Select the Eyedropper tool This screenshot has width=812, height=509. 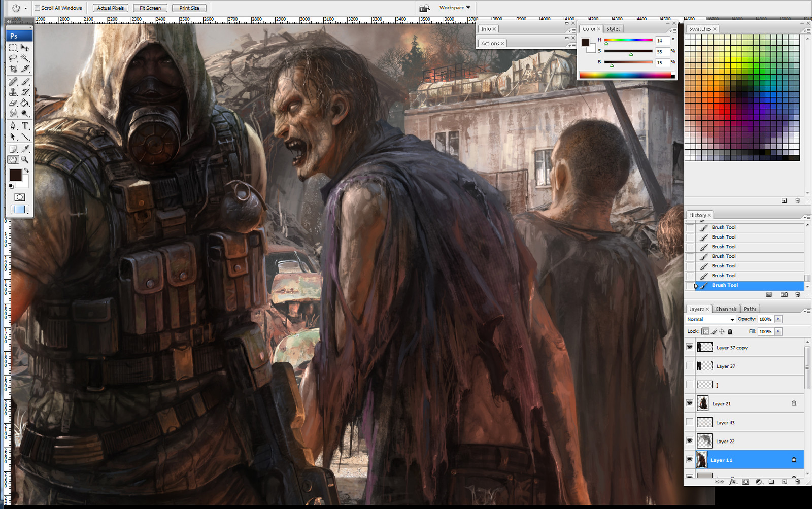pos(25,149)
